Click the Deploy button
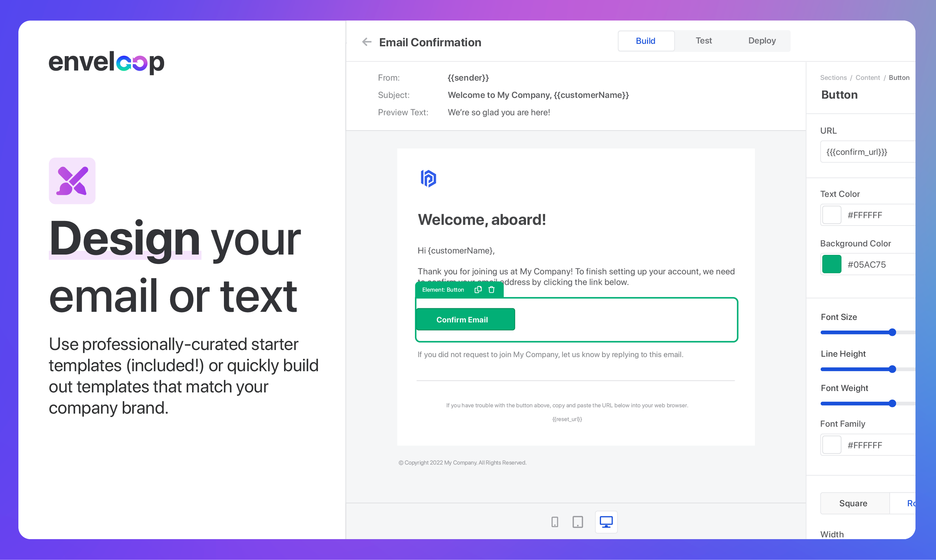The image size is (936, 560). tap(761, 40)
